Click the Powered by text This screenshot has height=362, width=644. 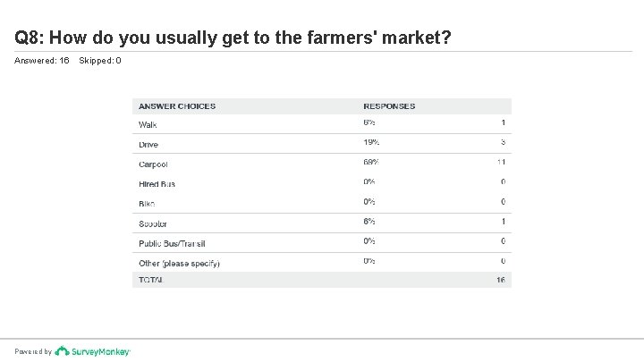pos(32,352)
